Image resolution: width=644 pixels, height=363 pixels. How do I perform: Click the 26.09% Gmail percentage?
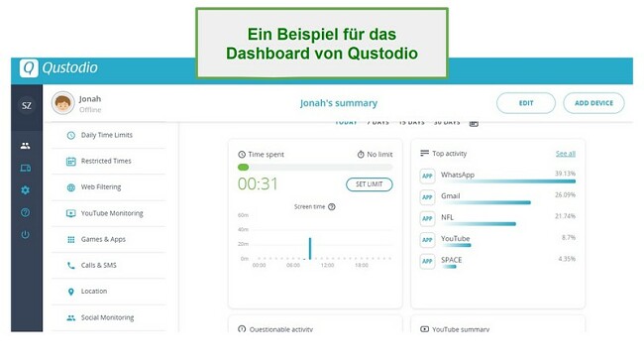point(565,194)
